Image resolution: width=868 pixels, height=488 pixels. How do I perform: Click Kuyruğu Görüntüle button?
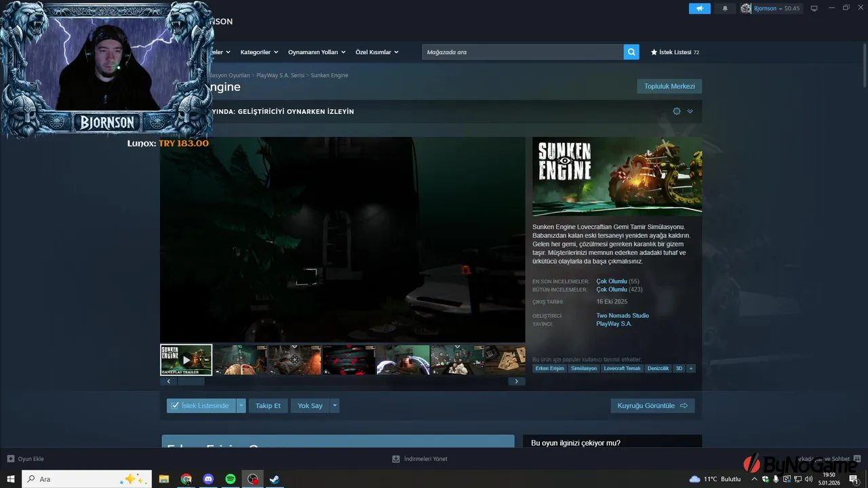pos(652,406)
